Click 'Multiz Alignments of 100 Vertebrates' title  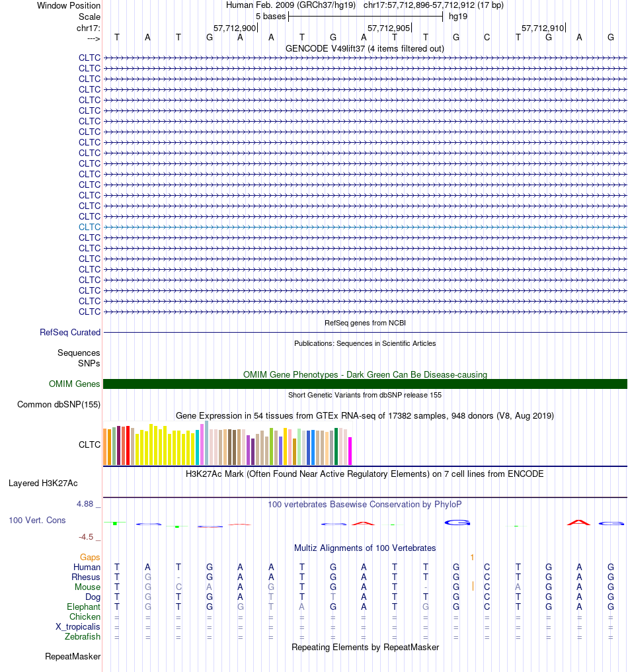pyautogui.click(x=365, y=548)
